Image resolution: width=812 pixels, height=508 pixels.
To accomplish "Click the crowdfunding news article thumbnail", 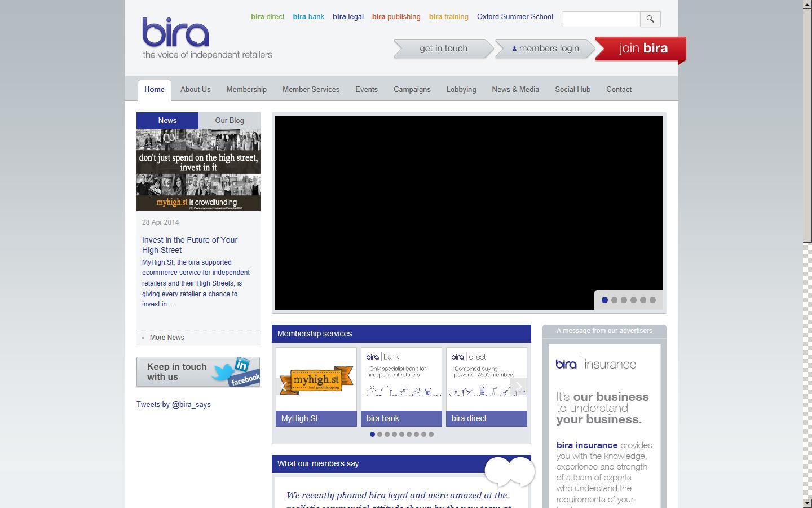I will point(198,169).
